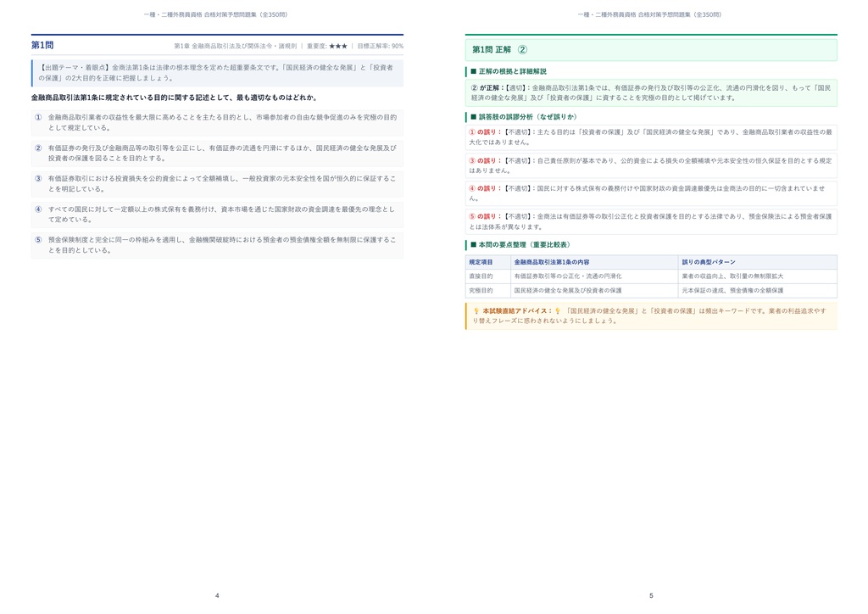Select answer text 有価証券取引における投資損失を公的資金…
Screen dimensions: 868x614
click(222, 184)
